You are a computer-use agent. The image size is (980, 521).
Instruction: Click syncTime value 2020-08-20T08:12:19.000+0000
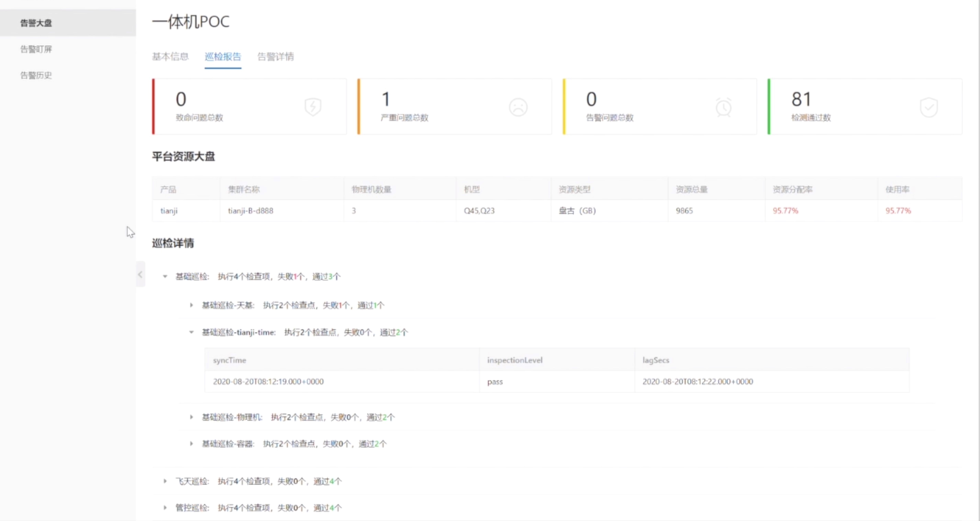[x=268, y=381]
